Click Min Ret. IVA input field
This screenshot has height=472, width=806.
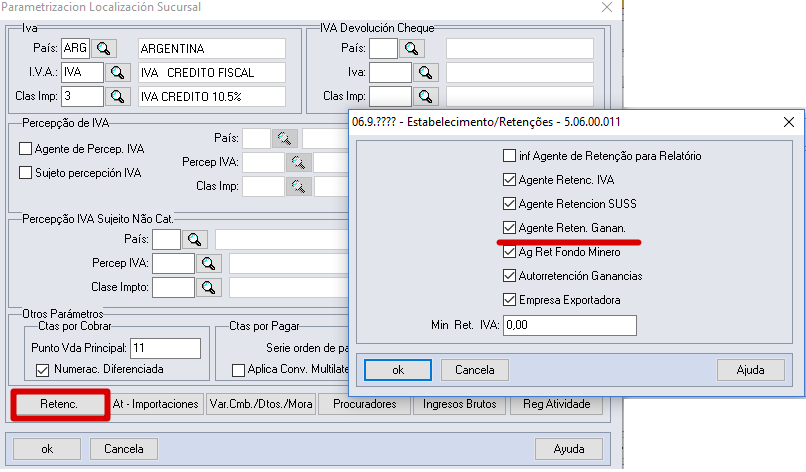coord(570,325)
